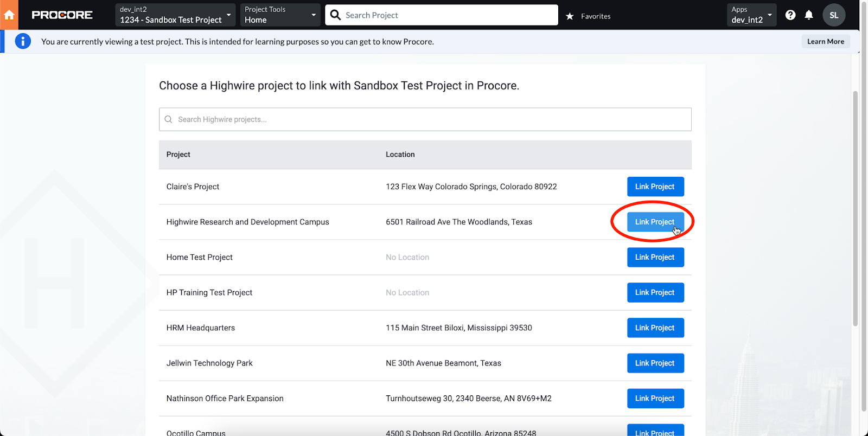Open the notifications bell
The image size is (868, 436).
coord(808,15)
